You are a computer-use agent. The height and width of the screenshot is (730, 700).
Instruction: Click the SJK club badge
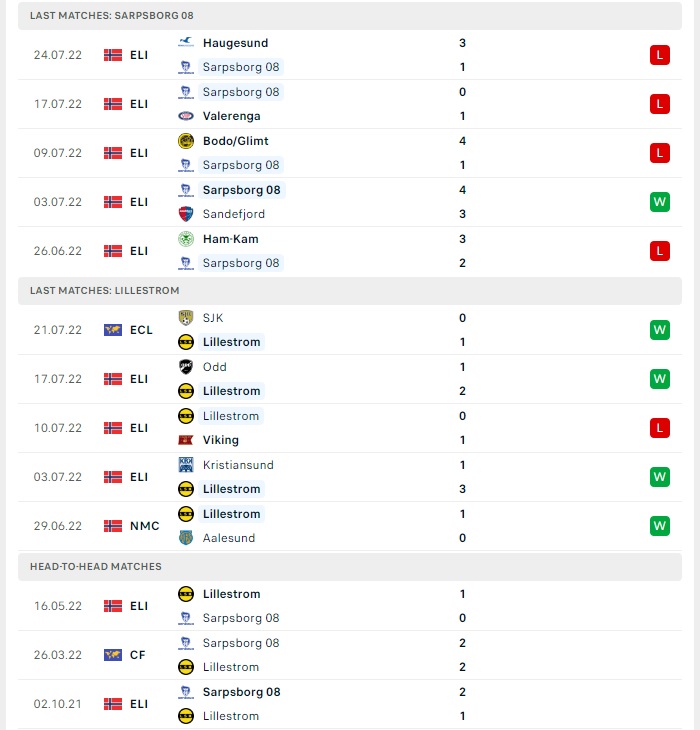coord(186,318)
